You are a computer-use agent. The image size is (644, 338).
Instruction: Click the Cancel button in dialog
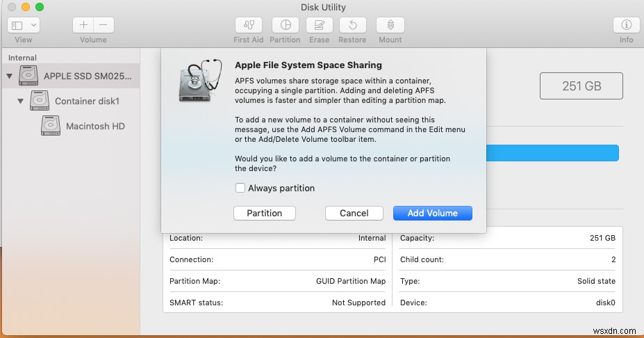pyautogui.click(x=354, y=213)
